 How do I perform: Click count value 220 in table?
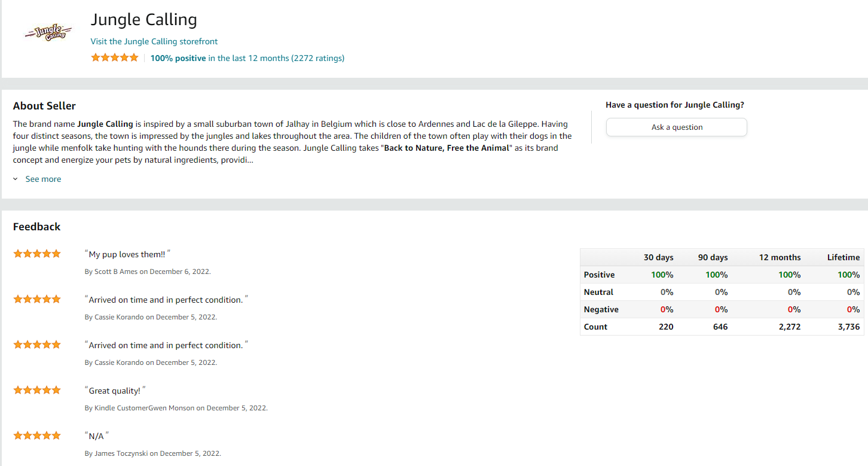click(666, 327)
